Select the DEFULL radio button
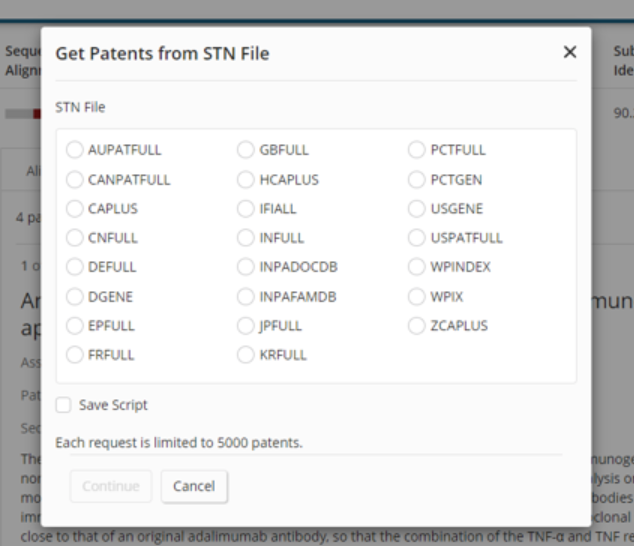This screenshot has width=634, height=546. pos(75,267)
